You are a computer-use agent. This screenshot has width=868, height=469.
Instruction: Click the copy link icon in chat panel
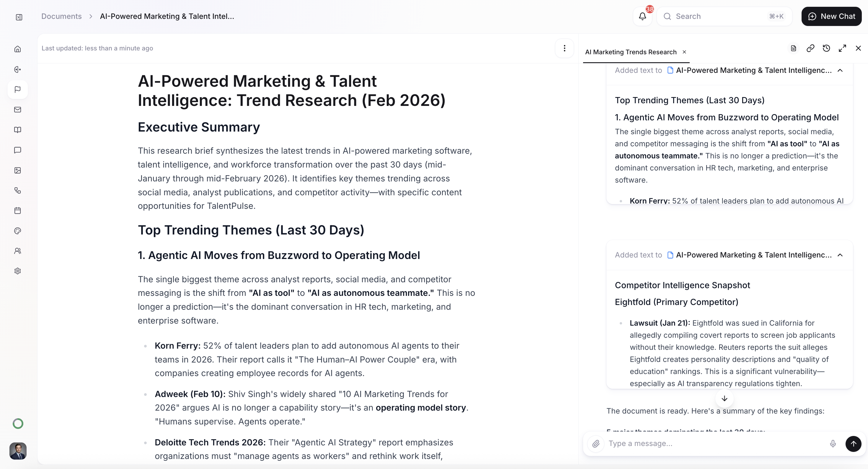pos(810,48)
